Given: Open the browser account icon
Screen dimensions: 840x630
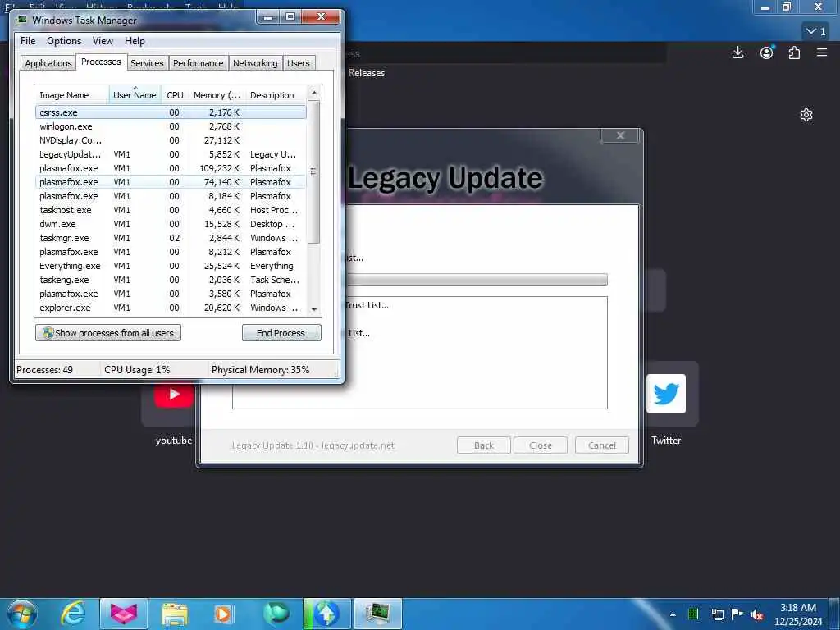Looking at the screenshot, I should click(x=767, y=52).
